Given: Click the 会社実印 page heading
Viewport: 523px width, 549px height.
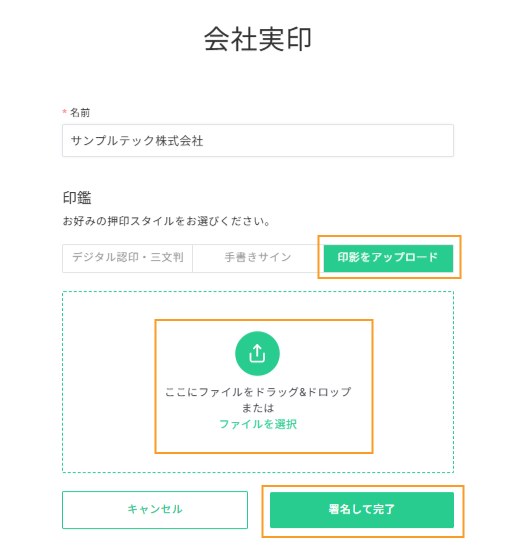Looking at the screenshot, I should (x=258, y=39).
